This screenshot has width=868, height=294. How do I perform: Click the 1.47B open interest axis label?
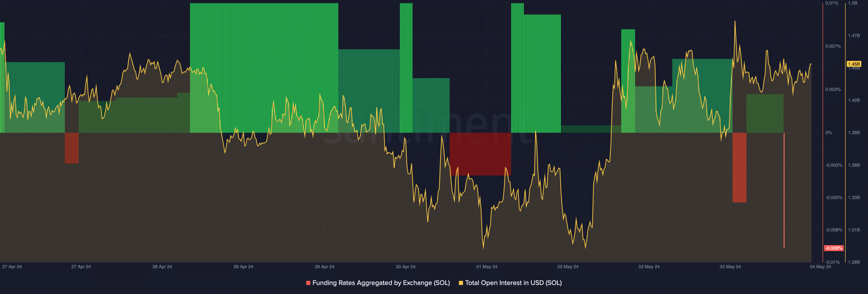coord(854,36)
